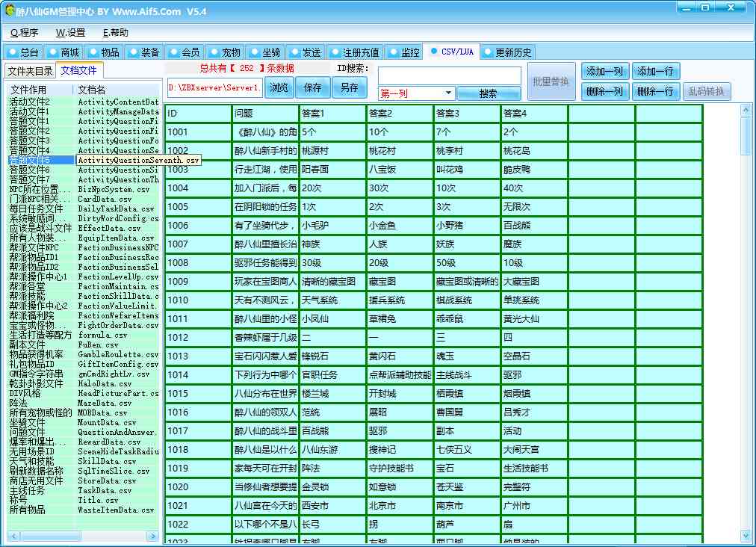756x547 pixels.
Task: Click the blue dot icon on 宠物 tab
Action: click(214, 52)
